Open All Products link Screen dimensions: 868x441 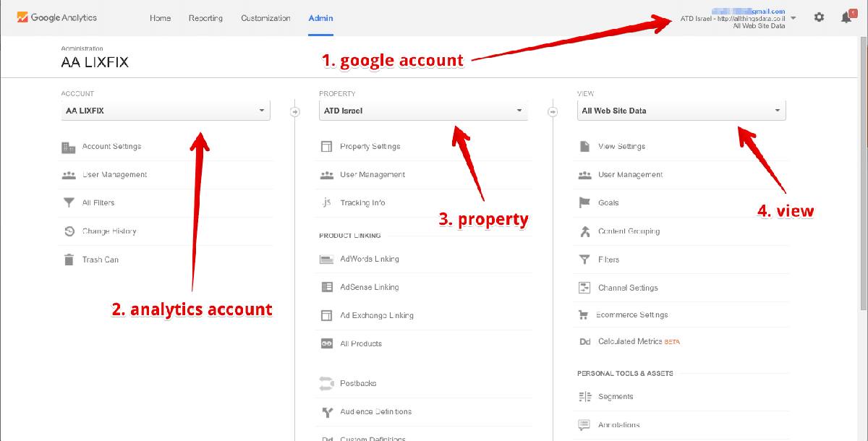click(361, 344)
